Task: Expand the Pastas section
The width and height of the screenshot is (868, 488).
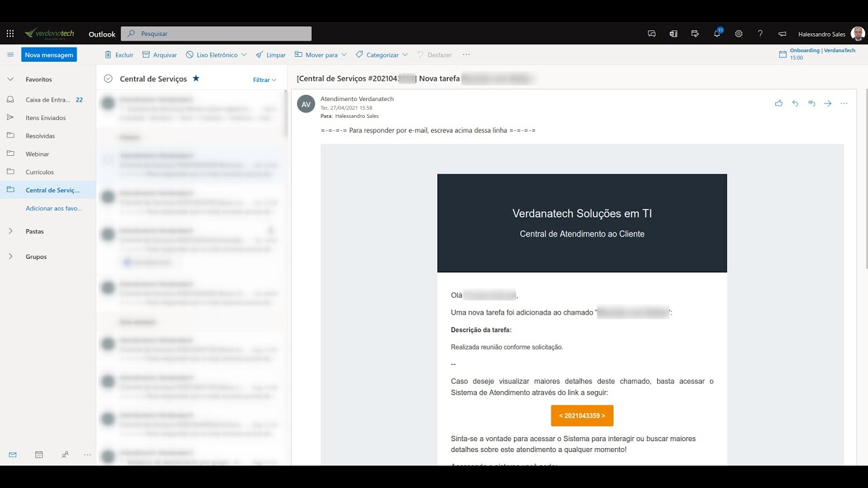Action: pos(10,231)
